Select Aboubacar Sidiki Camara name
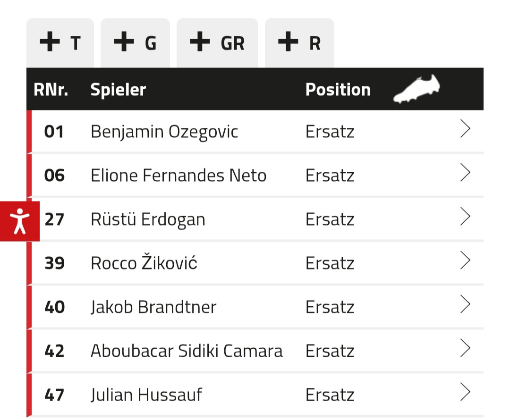This screenshot has height=420, width=510. (x=187, y=351)
